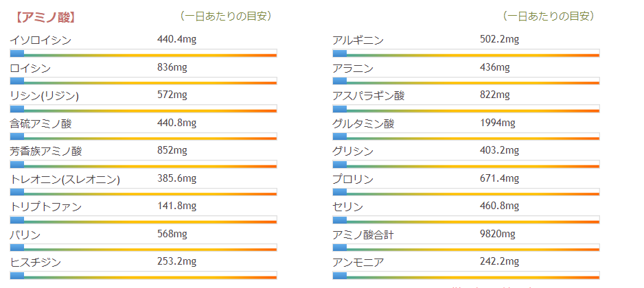This screenshot has width=644, height=288.
Task: Click the 1994mg value for グルタミン酸
Action: pyautogui.click(x=497, y=123)
